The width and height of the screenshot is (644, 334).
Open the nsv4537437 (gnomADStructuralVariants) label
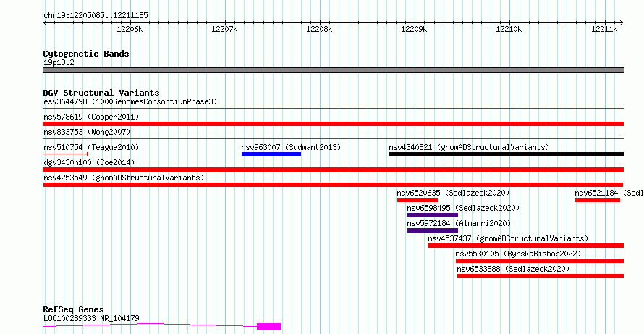pos(509,238)
